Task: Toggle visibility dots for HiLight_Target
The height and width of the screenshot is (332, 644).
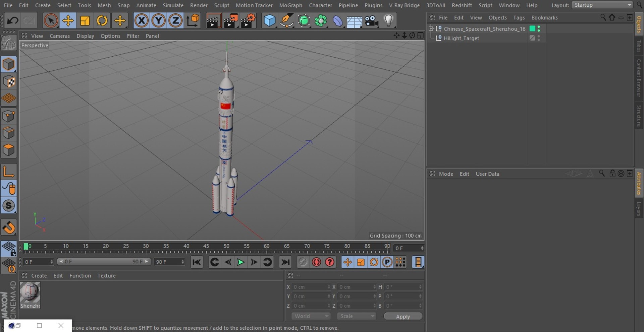Action: (x=539, y=38)
